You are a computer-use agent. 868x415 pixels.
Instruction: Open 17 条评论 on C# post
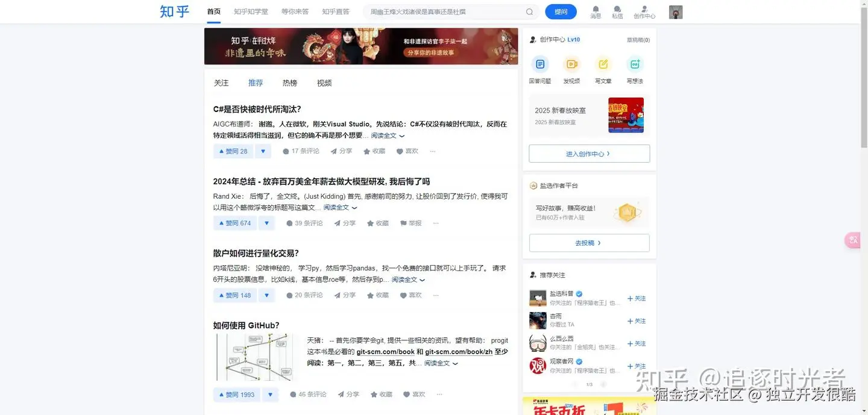(x=301, y=151)
